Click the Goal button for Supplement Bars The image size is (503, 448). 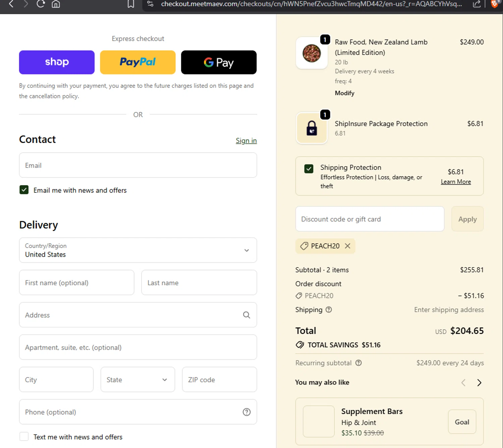click(x=462, y=422)
